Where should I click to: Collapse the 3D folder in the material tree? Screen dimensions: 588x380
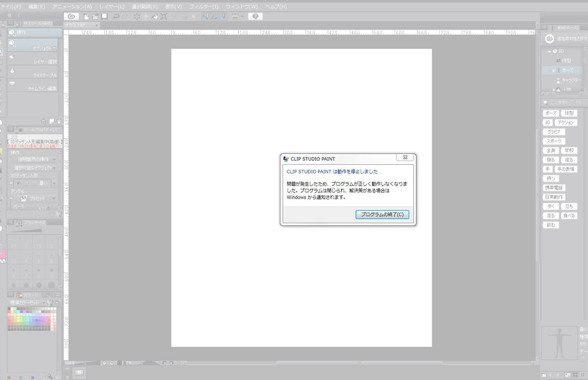pos(549,51)
